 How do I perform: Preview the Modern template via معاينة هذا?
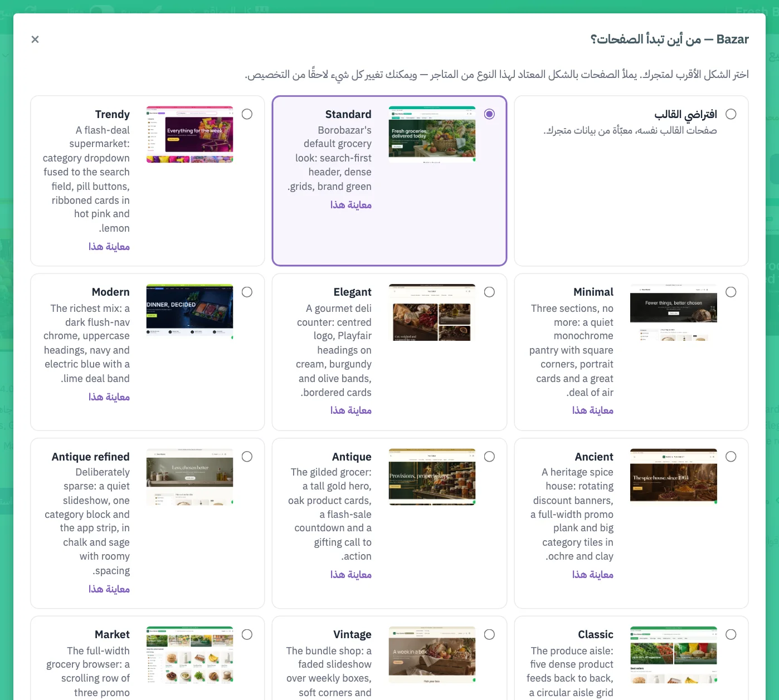pyautogui.click(x=109, y=397)
